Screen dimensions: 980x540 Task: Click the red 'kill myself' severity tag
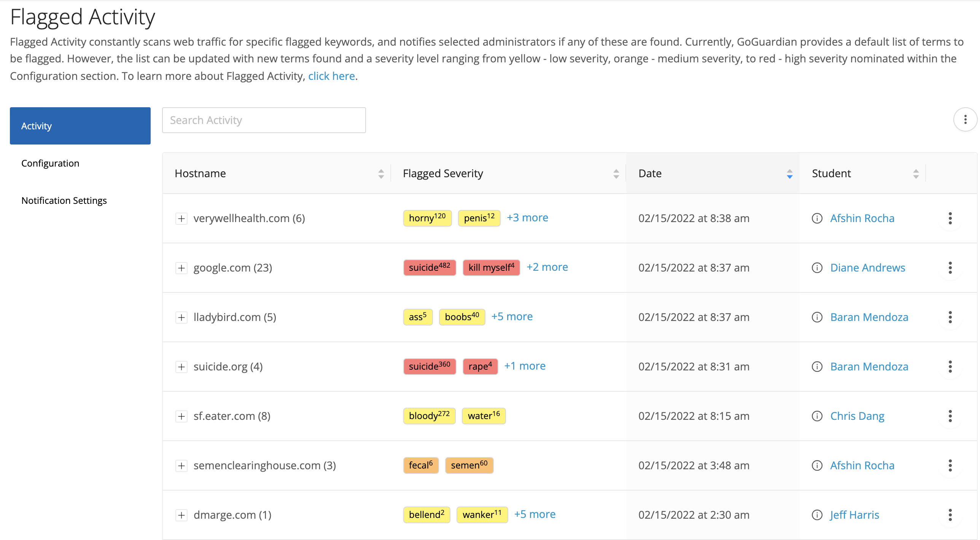(491, 268)
